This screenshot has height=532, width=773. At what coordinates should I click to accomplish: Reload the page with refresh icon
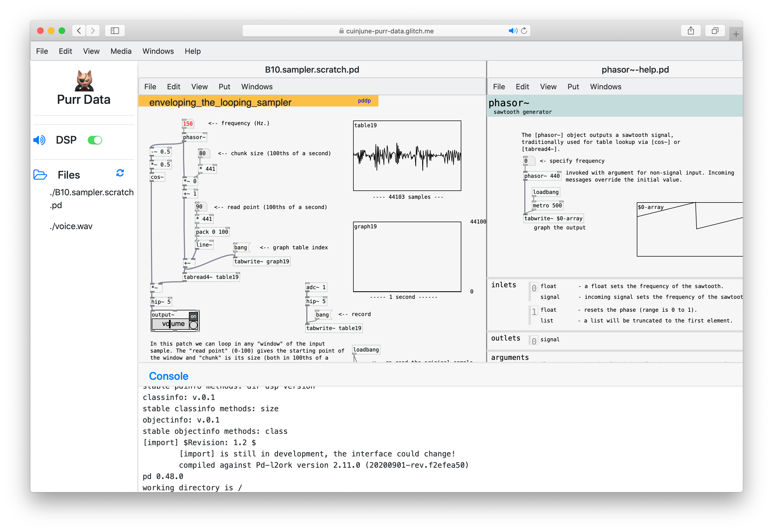coord(524,31)
